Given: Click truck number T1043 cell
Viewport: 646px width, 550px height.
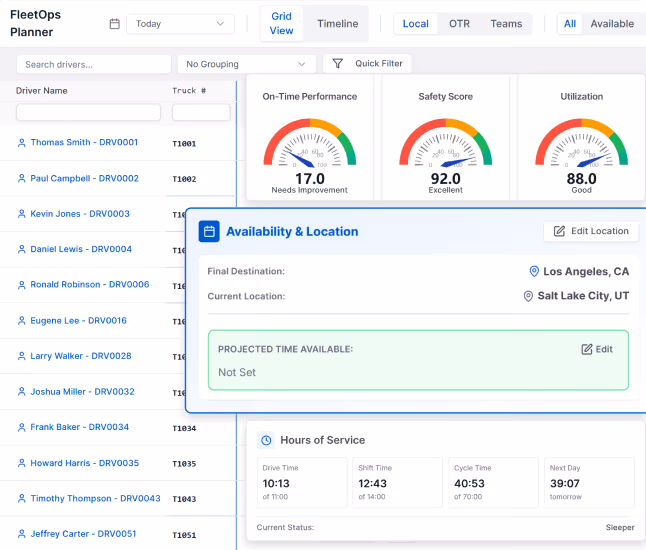Looking at the screenshot, I should click(x=184, y=499).
